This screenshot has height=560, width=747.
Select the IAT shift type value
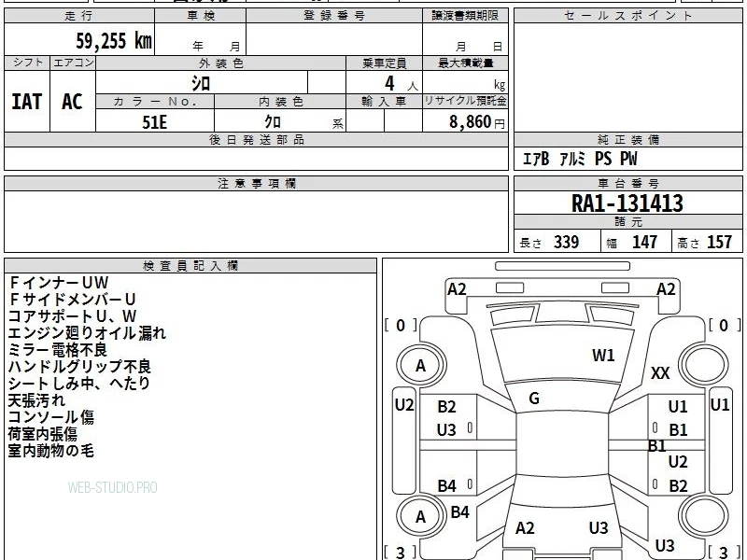(27, 102)
